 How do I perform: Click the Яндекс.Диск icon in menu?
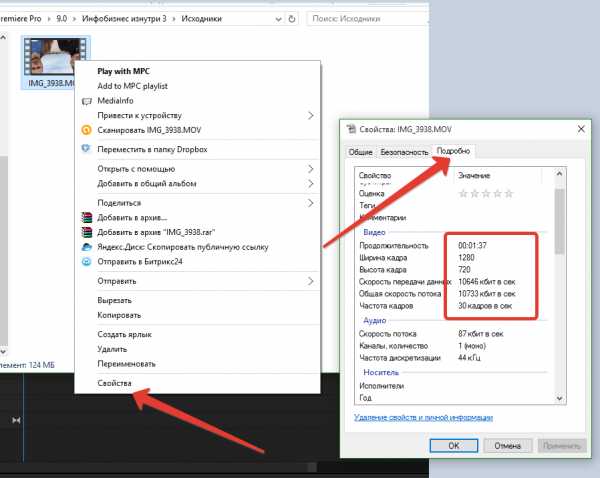(87, 247)
